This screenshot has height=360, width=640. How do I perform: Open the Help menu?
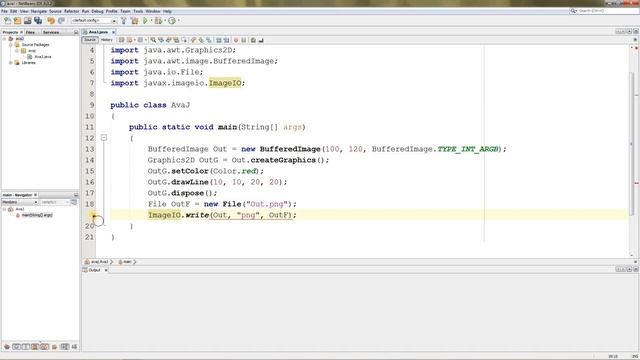[167, 11]
